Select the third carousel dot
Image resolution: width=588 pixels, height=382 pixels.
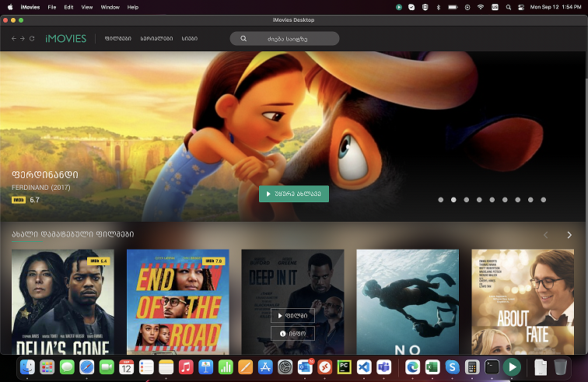tap(467, 200)
